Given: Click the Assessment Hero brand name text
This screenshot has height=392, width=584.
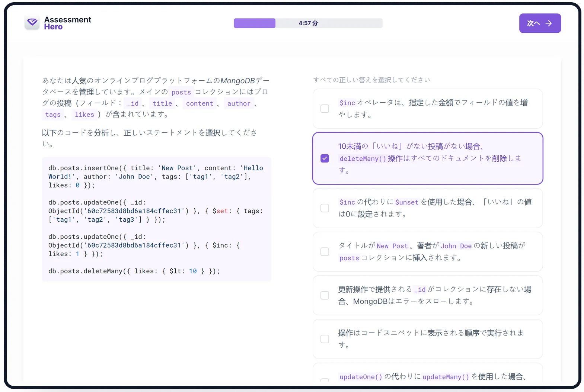Looking at the screenshot, I should [67, 23].
